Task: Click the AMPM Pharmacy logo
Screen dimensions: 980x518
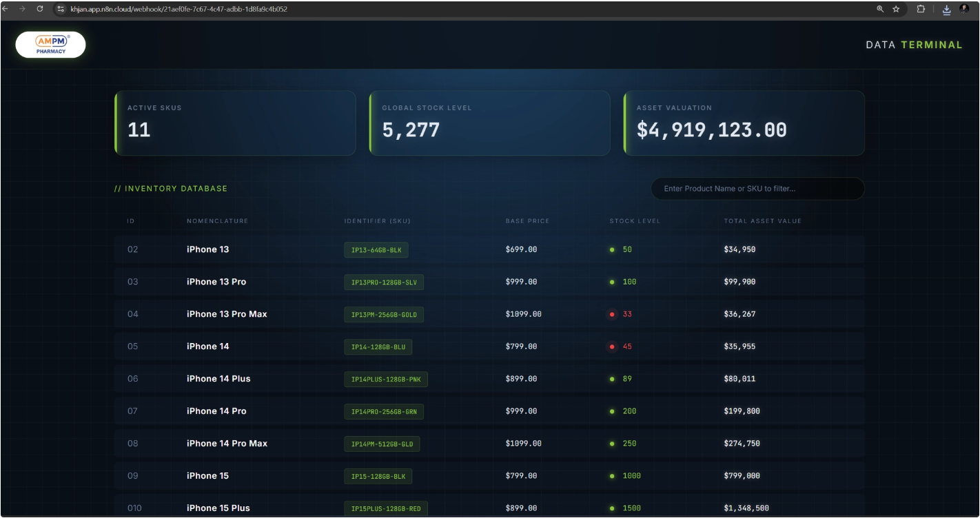Action: (50, 45)
